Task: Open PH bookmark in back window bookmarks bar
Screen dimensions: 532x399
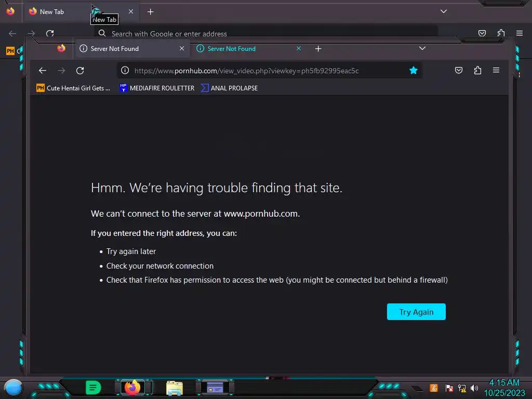Action: click(13, 51)
